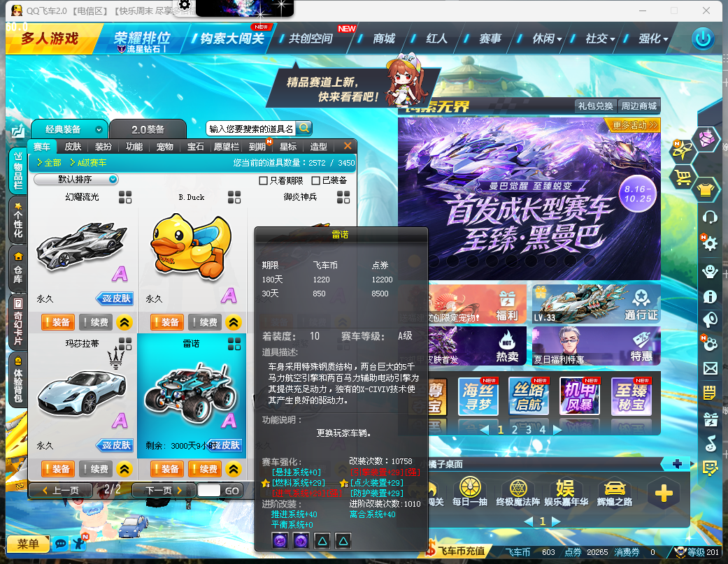Screen dimensions: 728x564
Task: Go to previous promo page arrow
Action: point(484,430)
